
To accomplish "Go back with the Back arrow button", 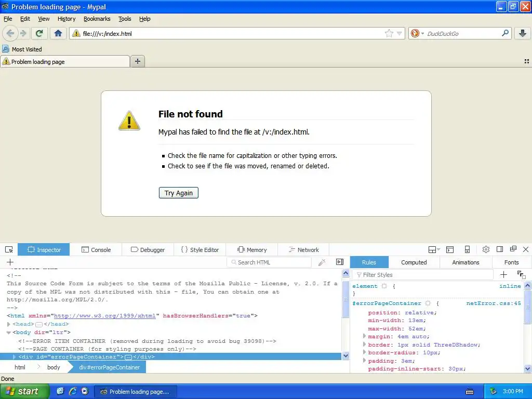I will point(10,33).
